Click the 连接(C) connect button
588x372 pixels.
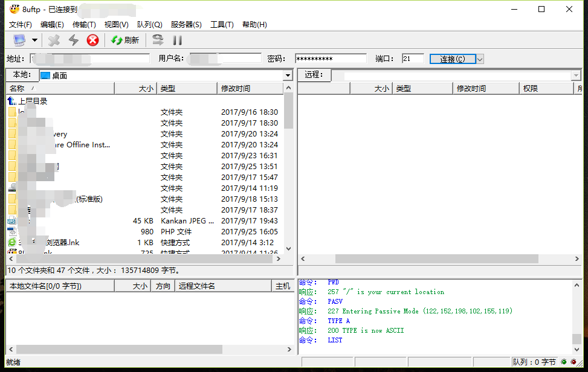click(x=453, y=59)
